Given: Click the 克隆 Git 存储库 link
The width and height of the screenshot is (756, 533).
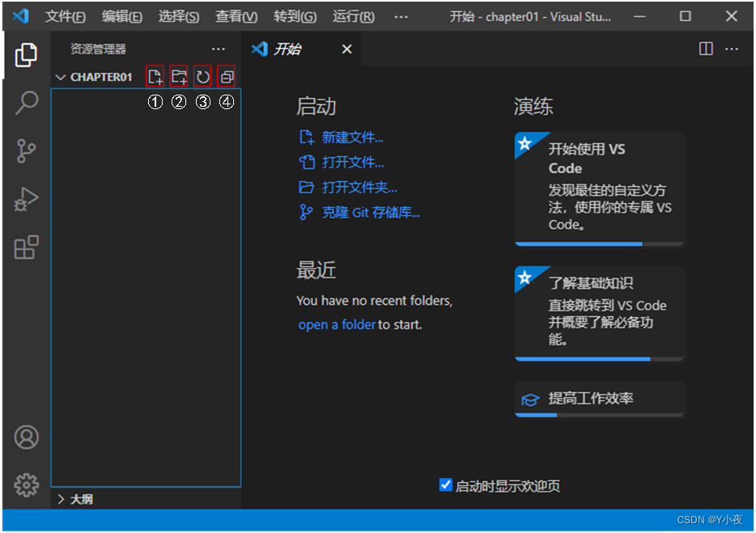Looking at the screenshot, I should 370,213.
